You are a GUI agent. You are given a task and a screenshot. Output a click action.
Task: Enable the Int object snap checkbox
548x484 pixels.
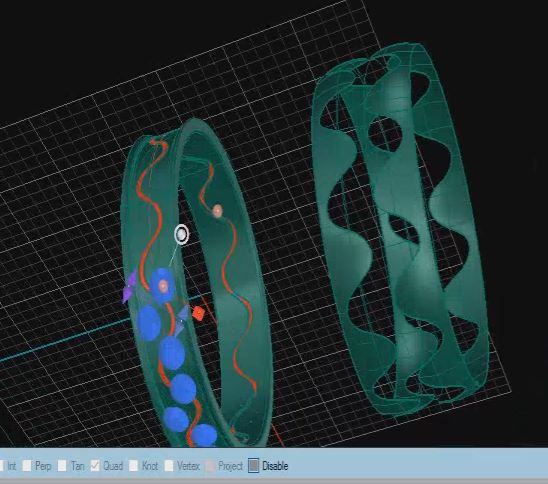[x=1, y=465]
